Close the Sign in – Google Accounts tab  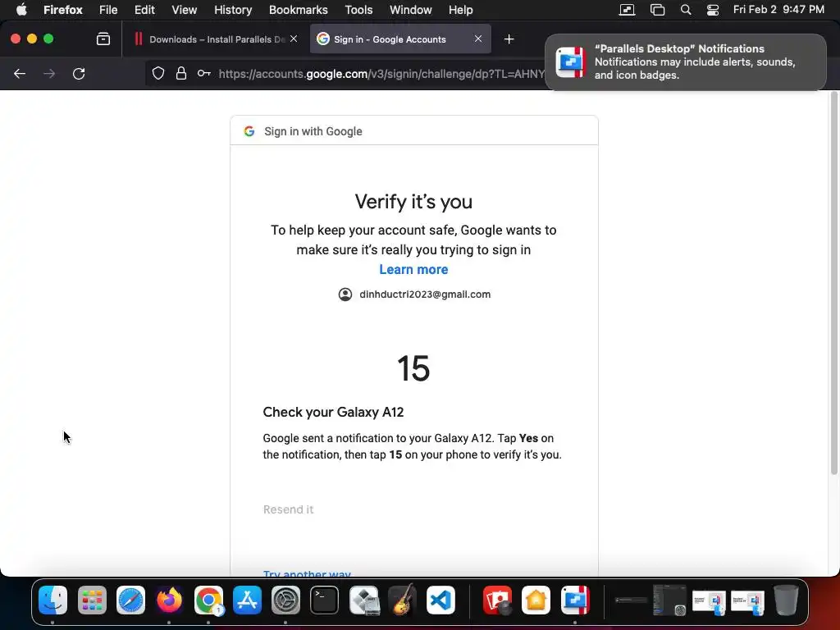(x=478, y=39)
